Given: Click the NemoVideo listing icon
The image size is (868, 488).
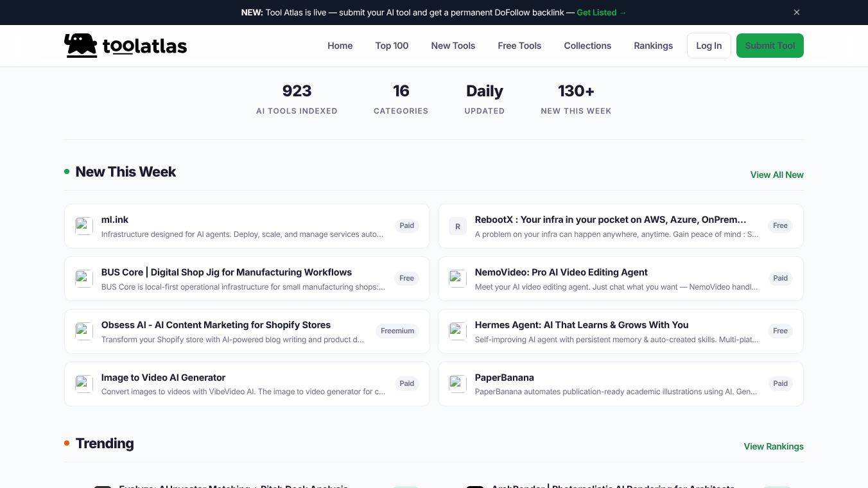Looking at the screenshot, I should pyautogui.click(x=458, y=279).
